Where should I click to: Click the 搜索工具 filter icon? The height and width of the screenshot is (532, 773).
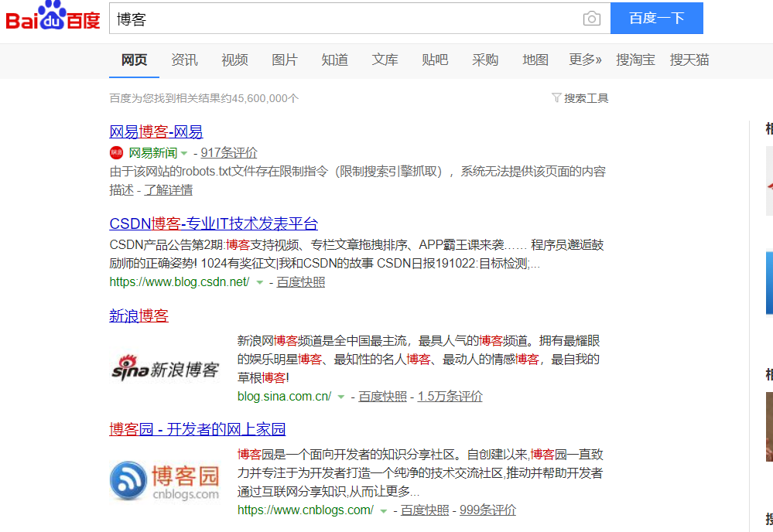tap(556, 97)
